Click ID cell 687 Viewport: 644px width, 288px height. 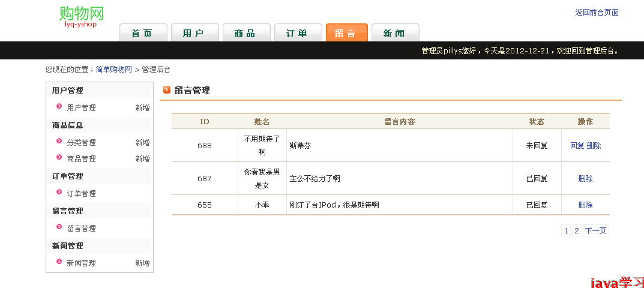click(x=205, y=178)
